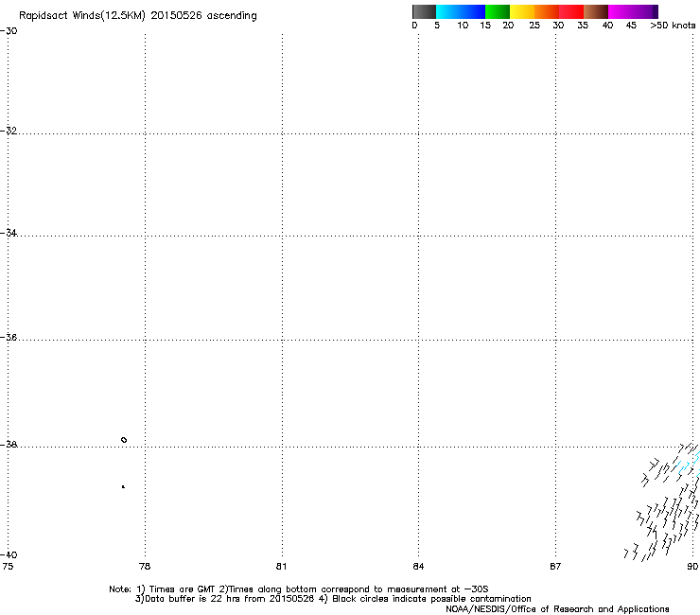Screen dimensions: 700x615
Task: Click the cyan wind barbs near longitude 90
Action: click(x=688, y=465)
